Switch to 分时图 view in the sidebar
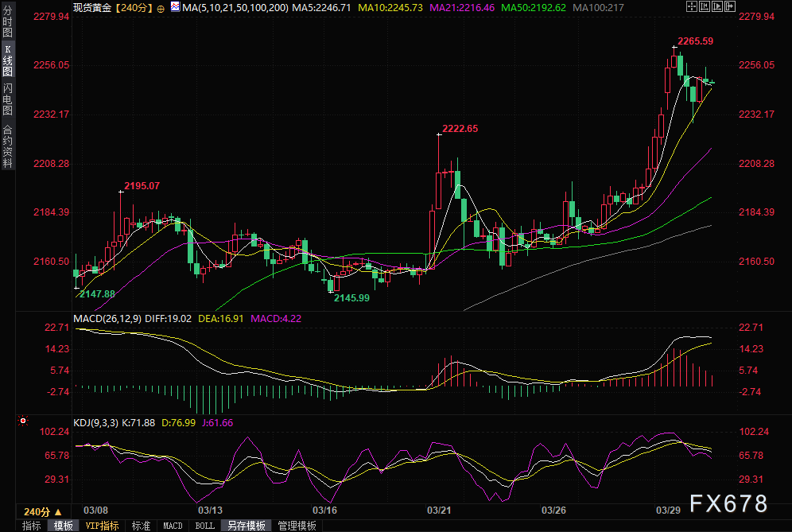Image resolution: width=792 pixels, height=532 pixels. pos(7,21)
